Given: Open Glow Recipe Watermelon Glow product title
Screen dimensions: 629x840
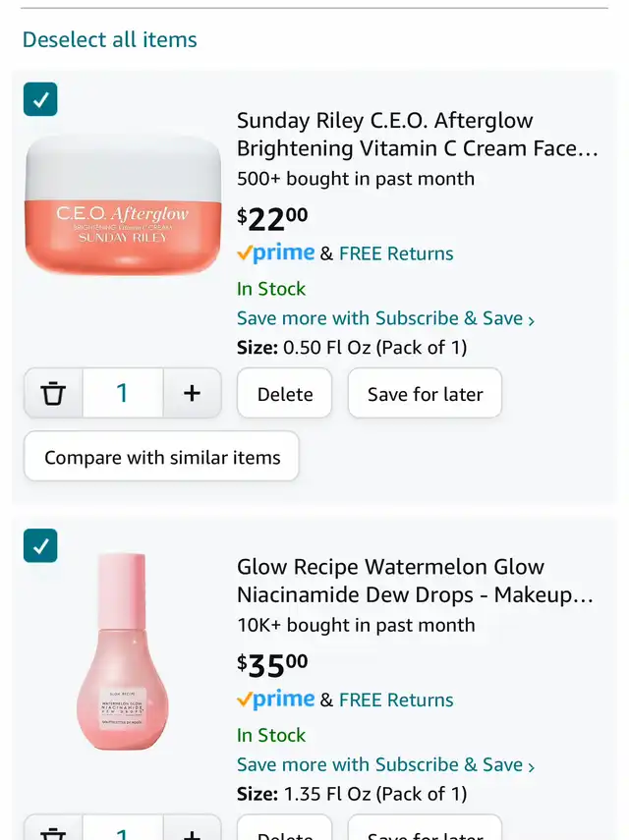Looking at the screenshot, I should pyautogui.click(x=415, y=581).
